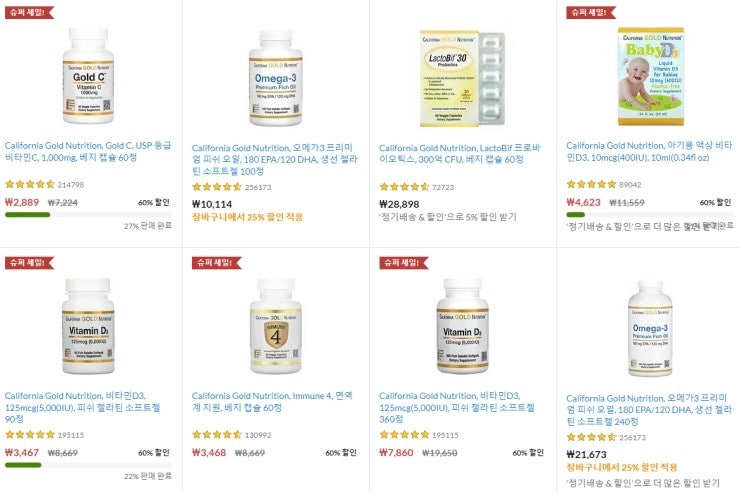Click the 27% 판매 완료 progress bar

coord(88,215)
